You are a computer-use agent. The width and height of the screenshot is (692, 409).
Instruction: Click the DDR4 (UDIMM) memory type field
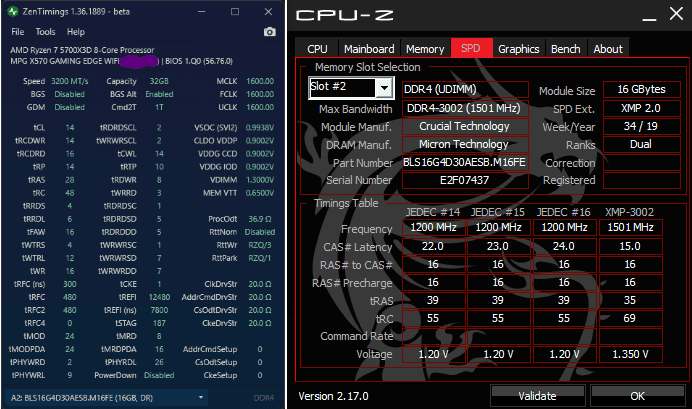tap(465, 89)
